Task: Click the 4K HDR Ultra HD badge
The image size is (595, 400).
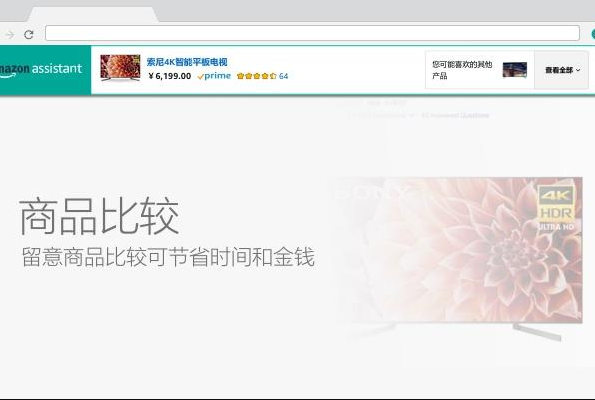Action: click(x=556, y=208)
